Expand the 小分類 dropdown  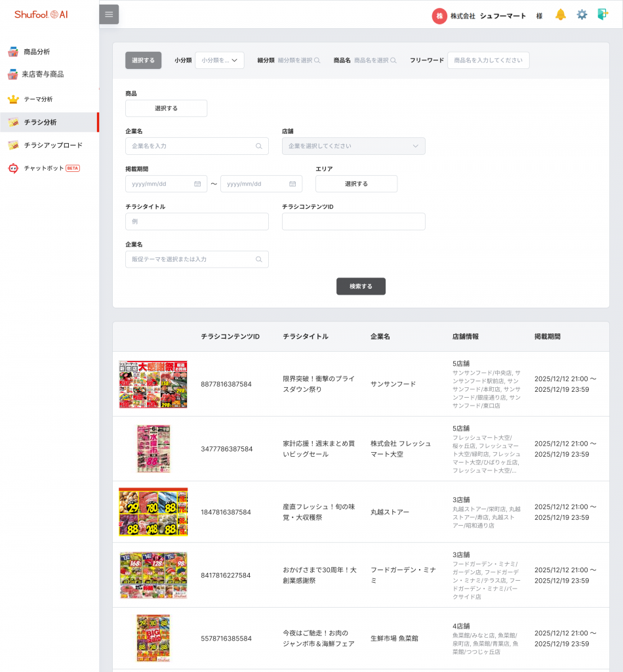(220, 60)
